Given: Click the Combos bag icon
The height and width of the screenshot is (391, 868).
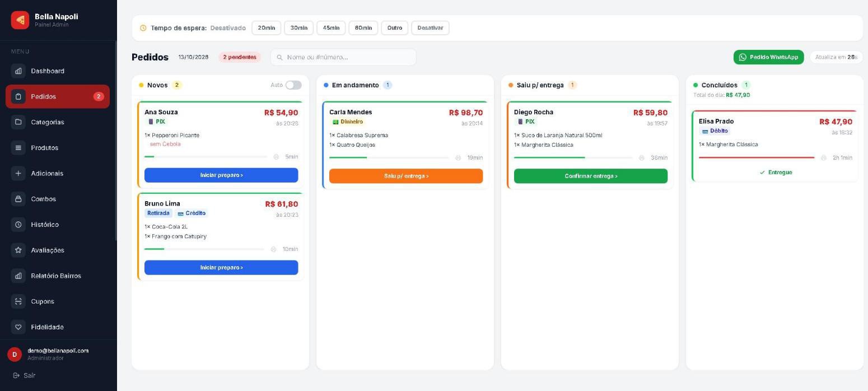Looking at the screenshot, I should pyautogui.click(x=18, y=199).
